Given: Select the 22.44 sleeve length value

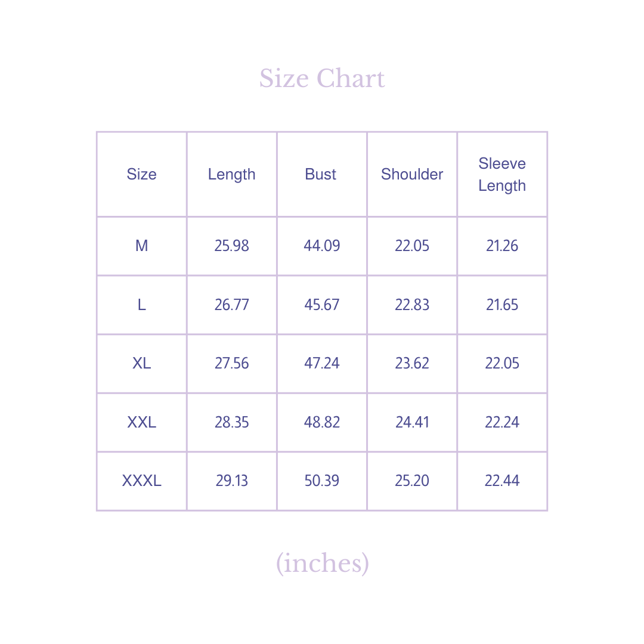Looking at the screenshot, I should tap(502, 481).
